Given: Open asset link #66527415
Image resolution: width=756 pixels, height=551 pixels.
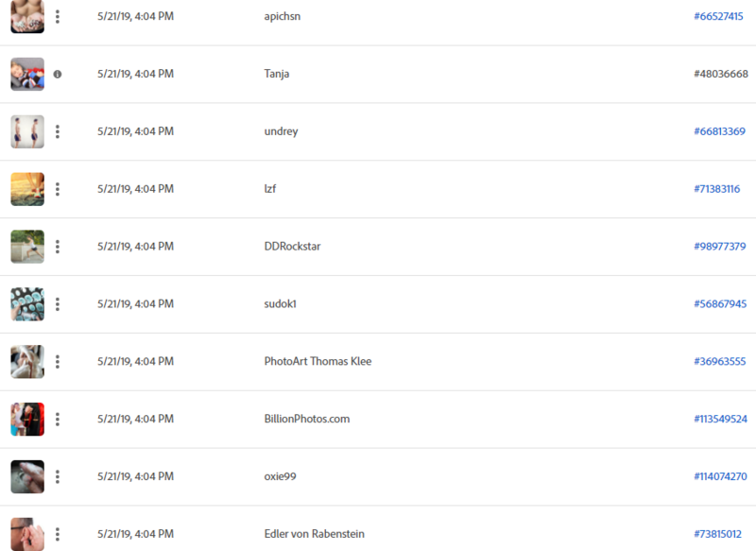Looking at the screenshot, I should [x=718, y=16].
